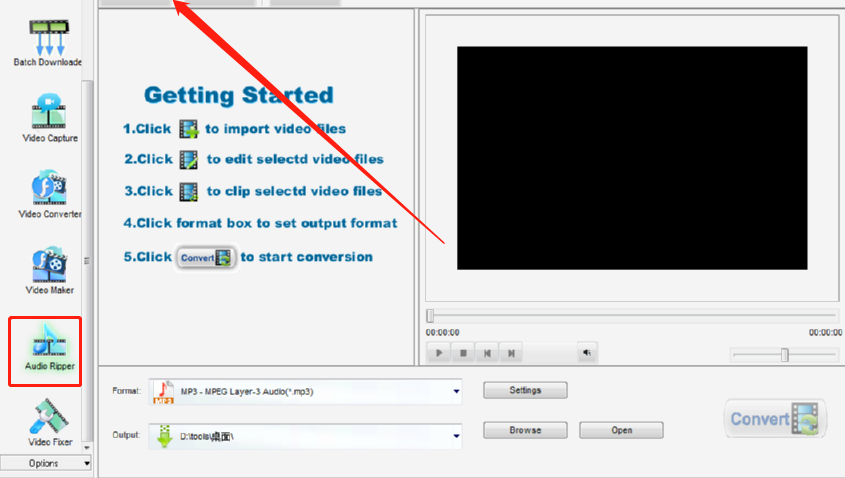Click the green output folder arrow icon
Viewport: 845px width, 478px height.
point(164,437)
